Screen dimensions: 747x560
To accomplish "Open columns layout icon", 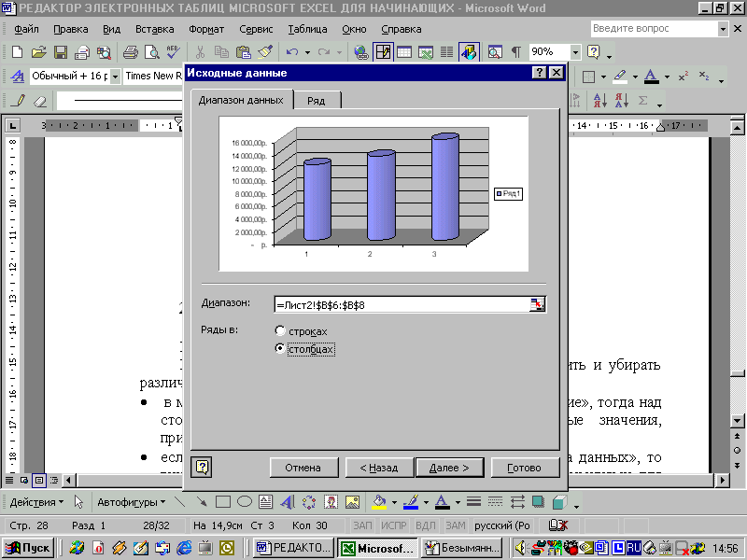I will [447, 52].
